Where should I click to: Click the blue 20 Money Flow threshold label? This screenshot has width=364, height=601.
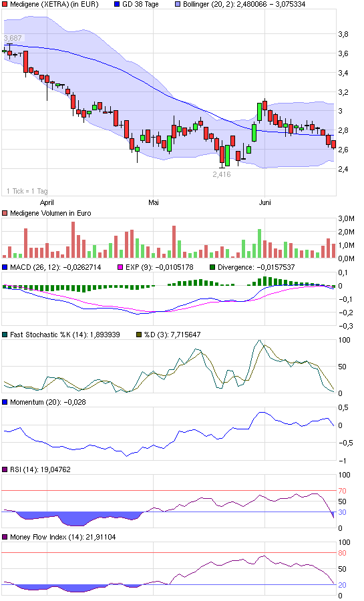coord(342,585)
